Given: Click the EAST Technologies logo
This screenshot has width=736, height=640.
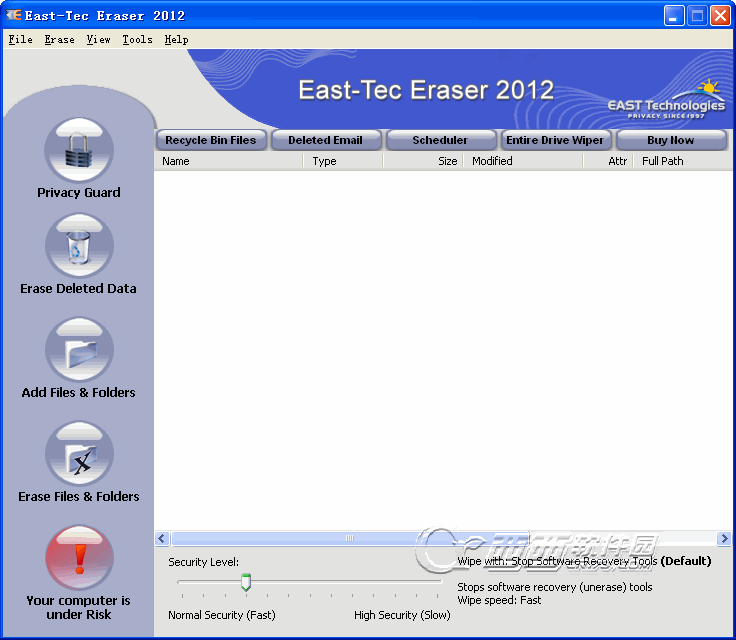Looking at the screenshot, I should click(666, 100).
